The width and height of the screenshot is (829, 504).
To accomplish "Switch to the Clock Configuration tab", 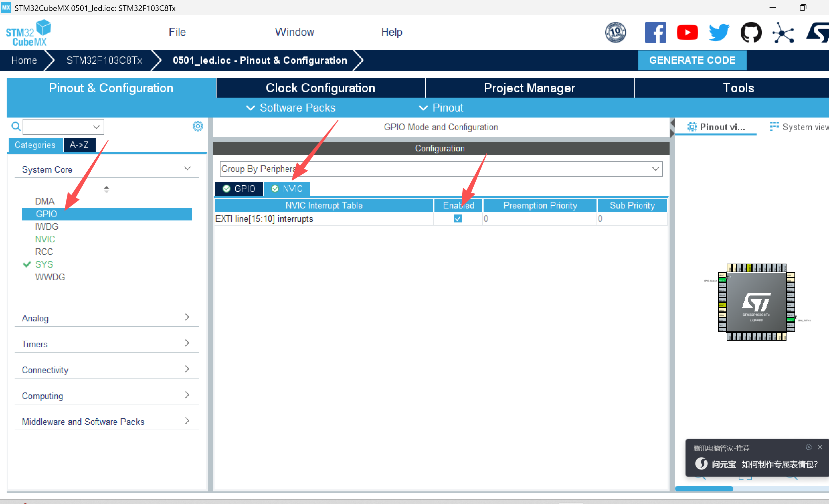I will pos(320,88).
